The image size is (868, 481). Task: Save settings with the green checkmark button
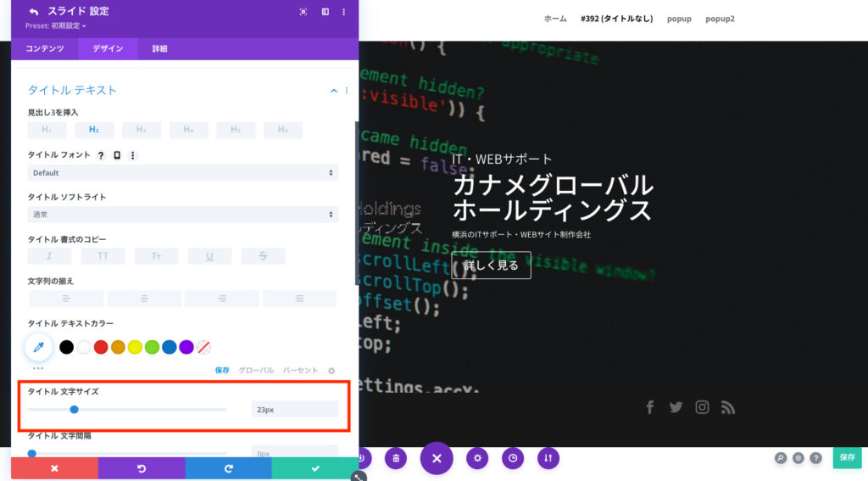(x=315, y=469)
